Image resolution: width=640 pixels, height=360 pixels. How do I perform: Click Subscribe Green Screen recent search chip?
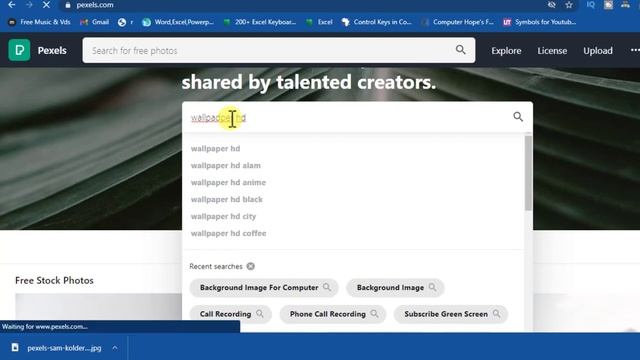point(451,313)
